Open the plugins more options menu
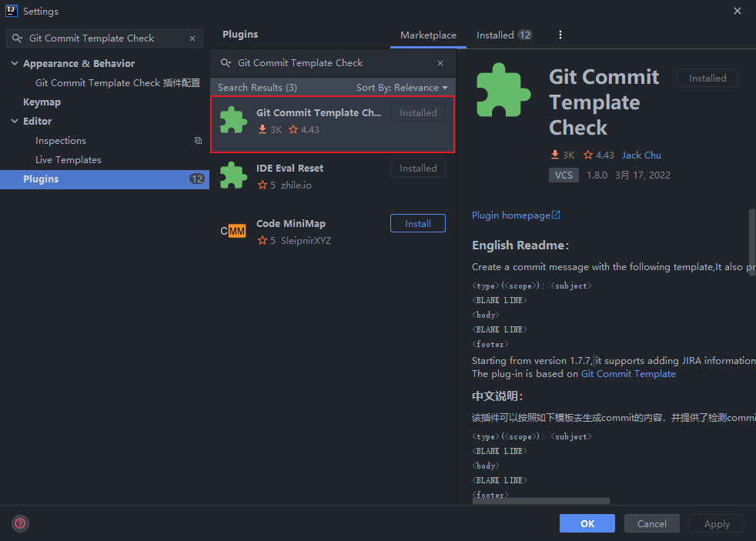The height and width of the screenshot is (541, 756). (x=560, y=35)
